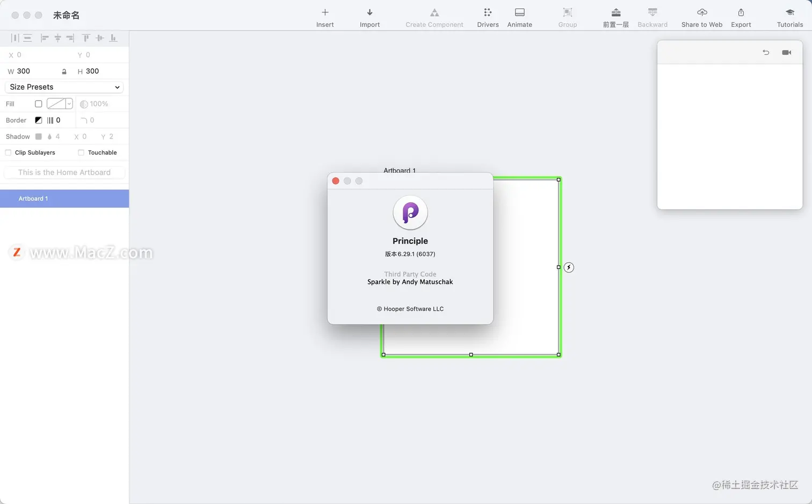Click the artboard's top-right corner handle
The image size is (812, 504).
[x=559, y=180]
